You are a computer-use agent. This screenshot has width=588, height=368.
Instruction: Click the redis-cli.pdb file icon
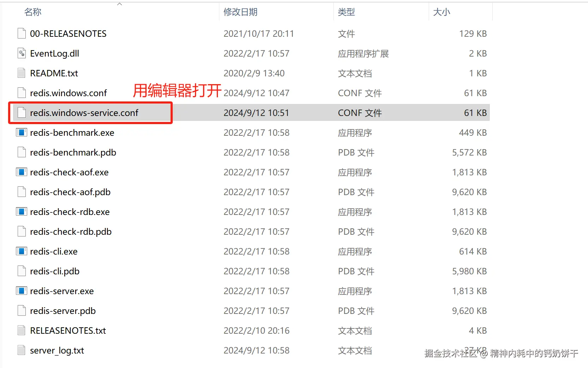(x=22, y=271)
